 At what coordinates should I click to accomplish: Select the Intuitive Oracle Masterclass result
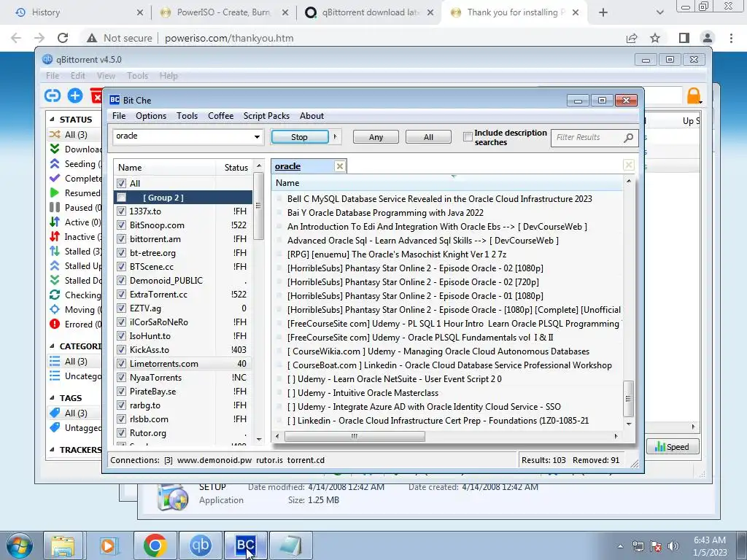click(362, 393)
